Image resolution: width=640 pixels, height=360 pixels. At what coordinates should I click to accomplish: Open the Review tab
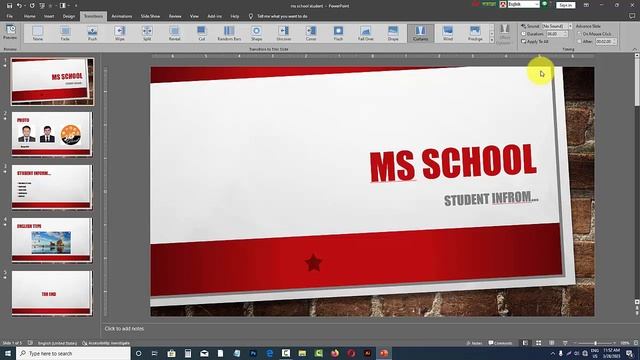tap(175, 16)
